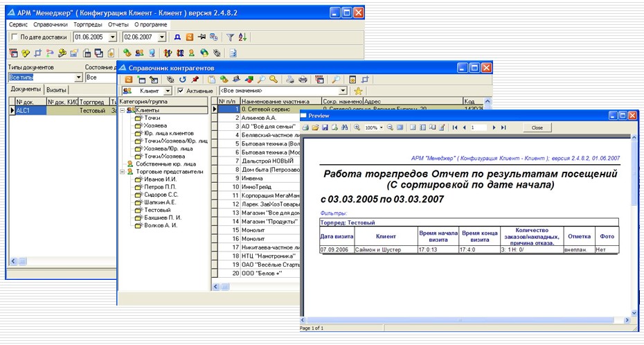Open the 'Клиент' type dropdown
644x345 pixels.
click(168, 91)
